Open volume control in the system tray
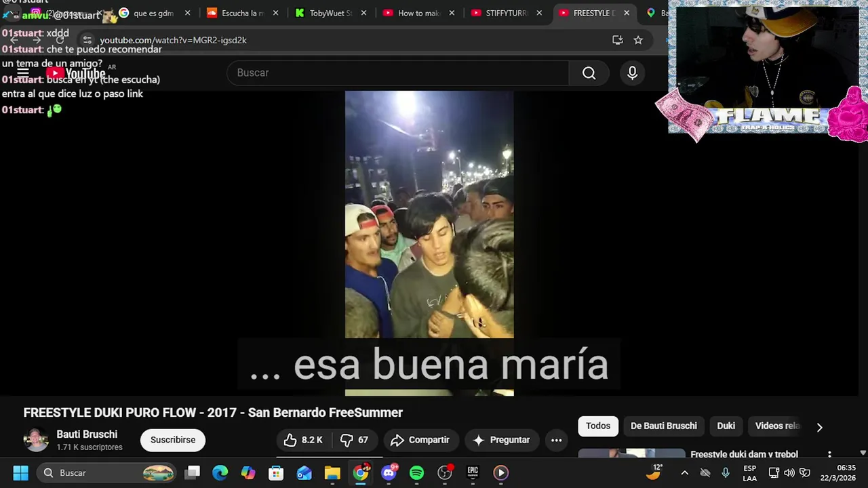The image size is (868, 488). [x=789, y=472]
